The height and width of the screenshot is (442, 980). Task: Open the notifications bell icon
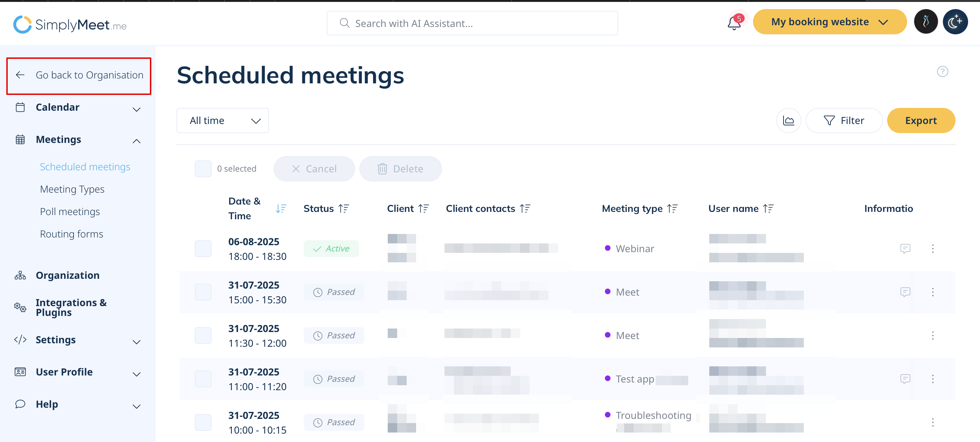(734, 23)
